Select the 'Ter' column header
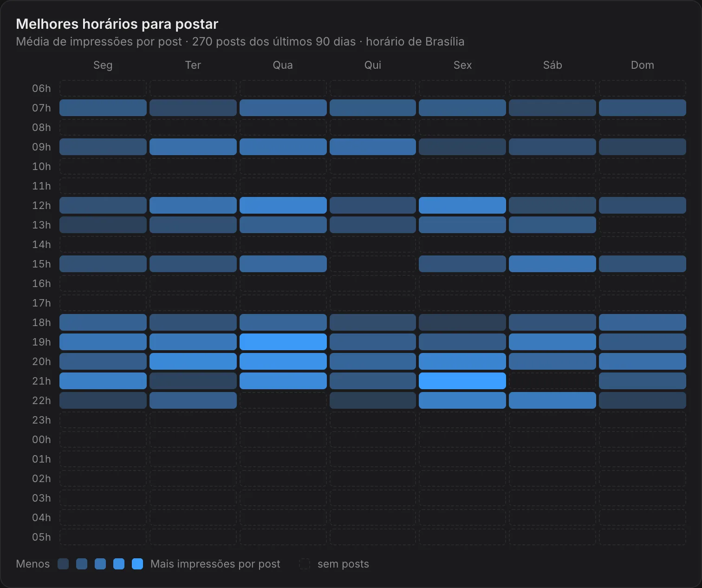This screenshot has height=588, width=702. [193, 65]
